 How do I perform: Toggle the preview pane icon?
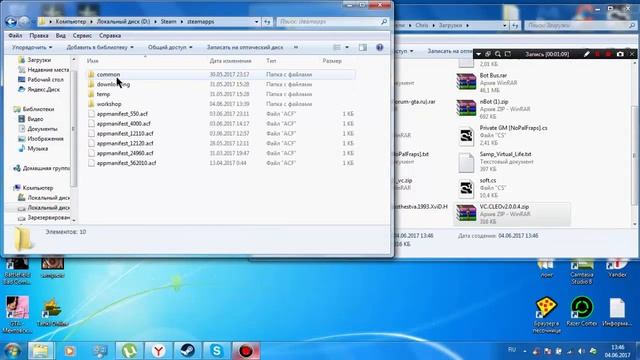(x=362, y=47)
